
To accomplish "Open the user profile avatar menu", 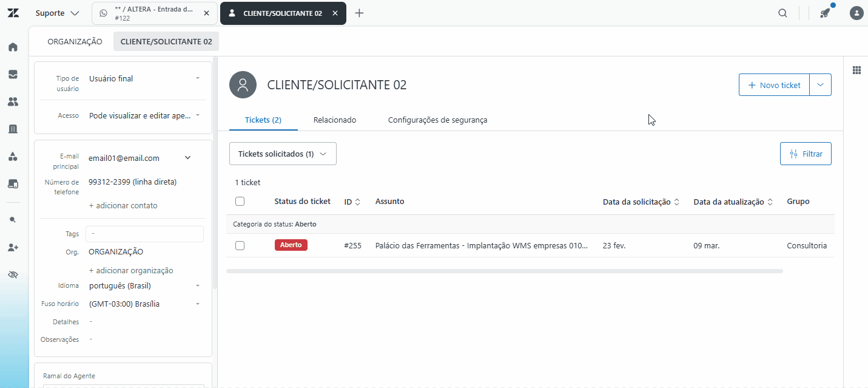I will click(856, 13).
